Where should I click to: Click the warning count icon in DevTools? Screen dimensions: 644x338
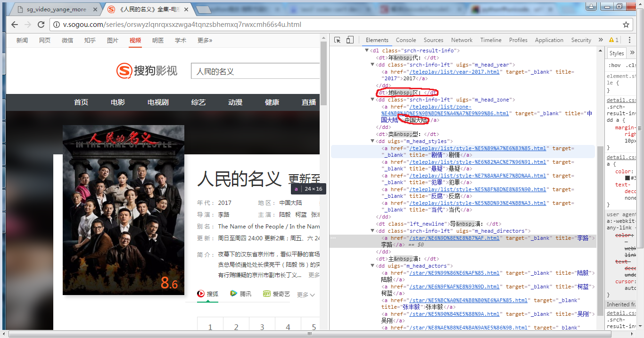pyautogui.click(x=614, y=40)
